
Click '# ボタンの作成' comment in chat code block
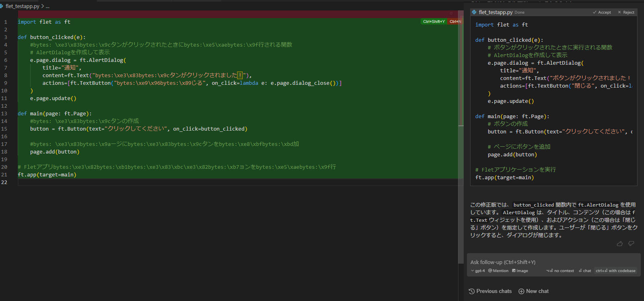(x=508, y=124)
